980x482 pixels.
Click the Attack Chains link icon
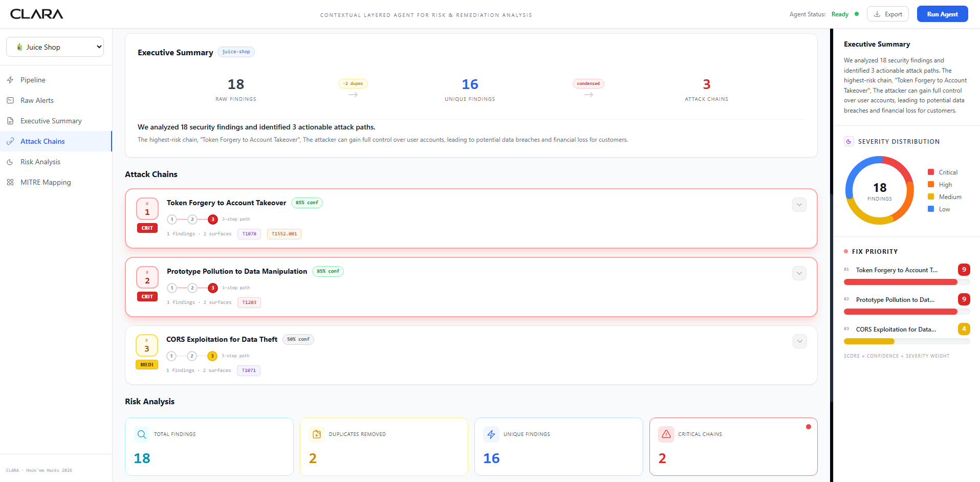coord(10,141)
